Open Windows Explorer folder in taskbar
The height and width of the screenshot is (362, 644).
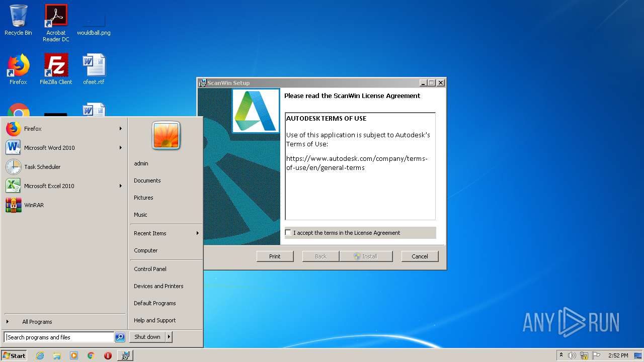click(x=57, y=355)
